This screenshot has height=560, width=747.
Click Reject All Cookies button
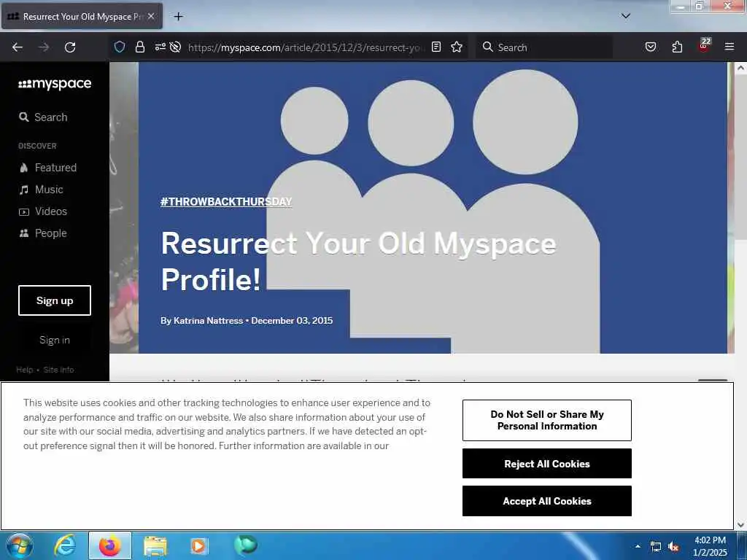[x=547, y=464]
